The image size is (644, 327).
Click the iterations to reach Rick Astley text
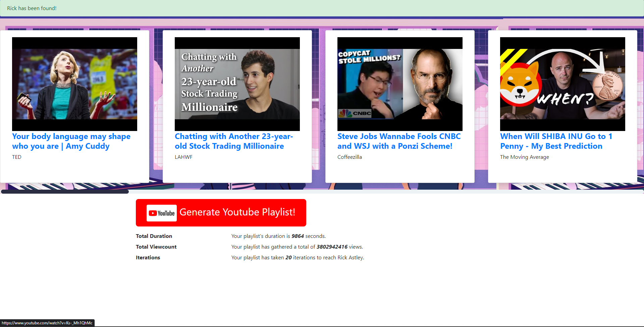298,258
